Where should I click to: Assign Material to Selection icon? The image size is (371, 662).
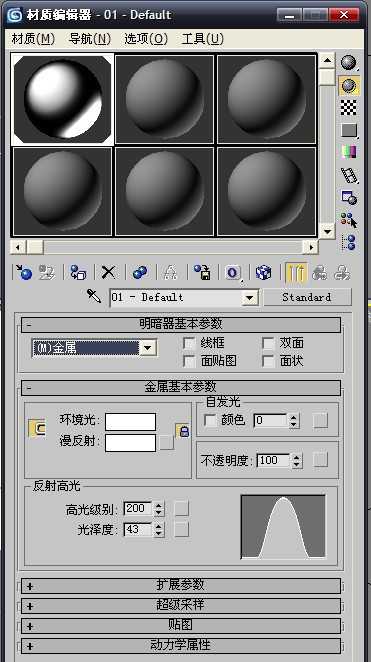(78, 273)
